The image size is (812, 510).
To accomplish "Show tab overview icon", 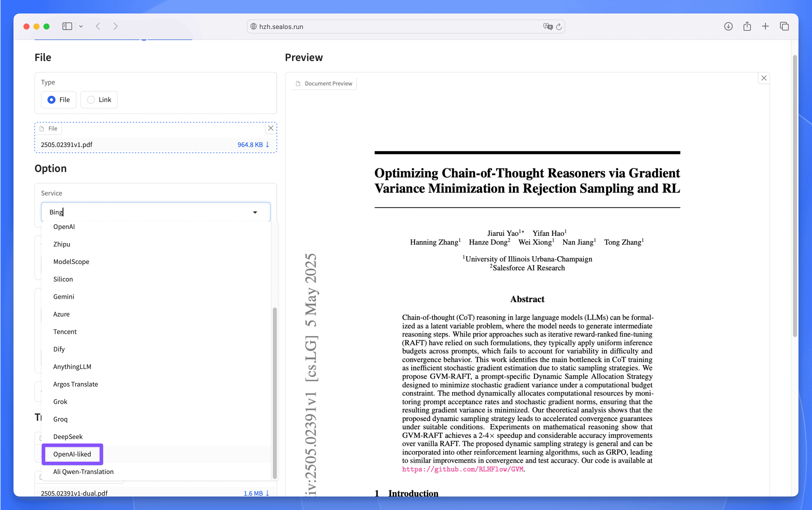I will click(x=784, y=26).
